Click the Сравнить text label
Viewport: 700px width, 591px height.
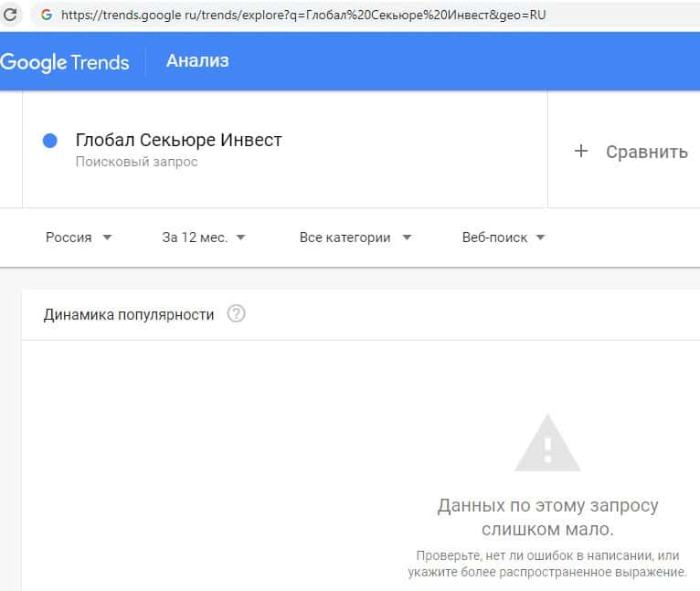point(646,152)
